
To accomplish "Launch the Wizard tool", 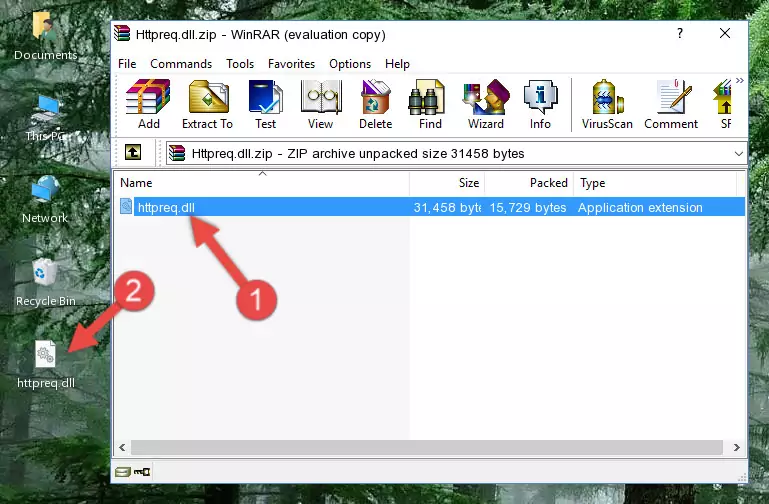I will click(486, 104).
